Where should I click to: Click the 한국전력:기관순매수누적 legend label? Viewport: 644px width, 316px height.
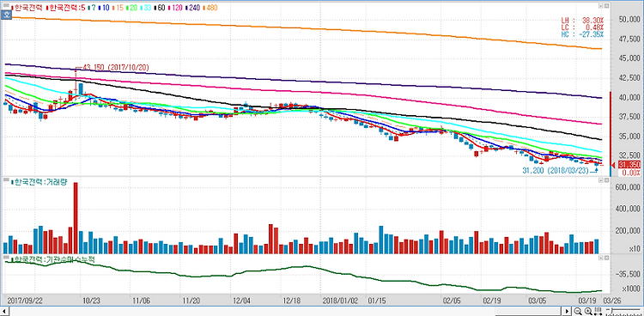coord(53,259)
